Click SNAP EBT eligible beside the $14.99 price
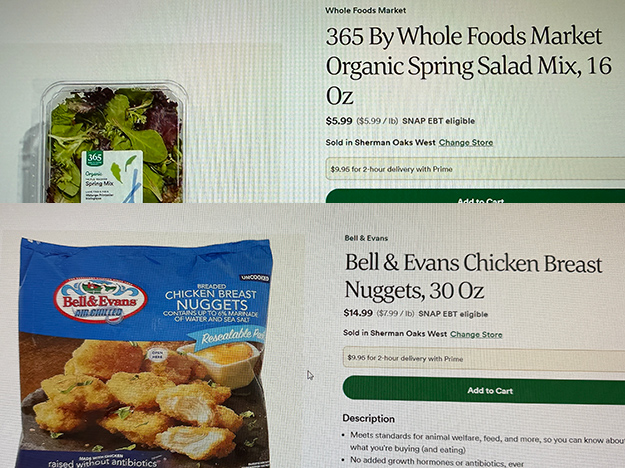This screenshot has height=468, width=625. pyautogui.click(x=453, y=314)
